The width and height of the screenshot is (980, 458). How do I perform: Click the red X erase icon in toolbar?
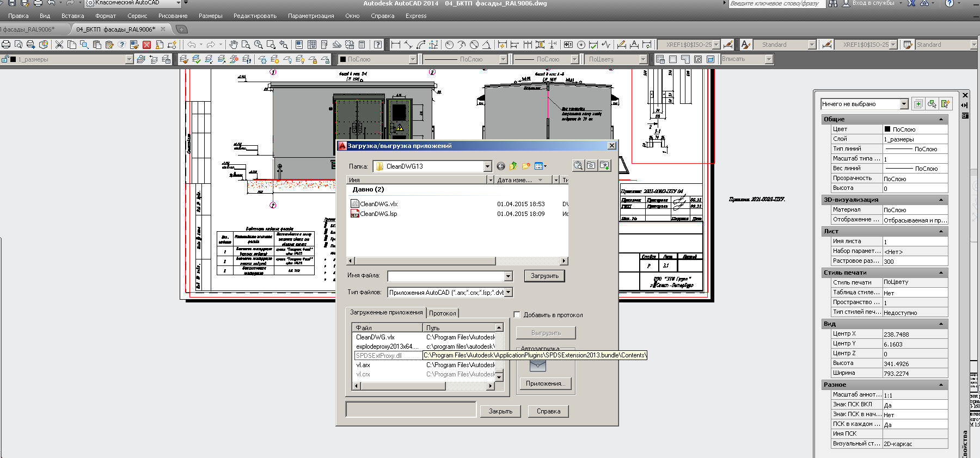[146, 45]
